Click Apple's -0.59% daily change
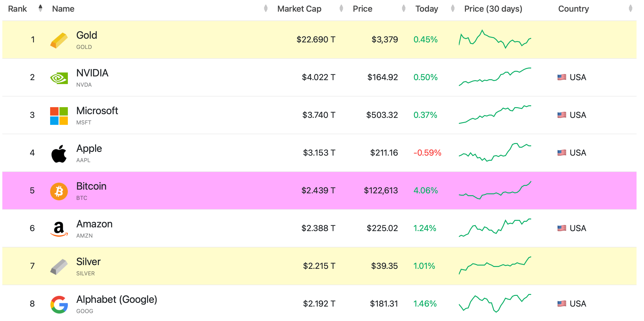The width and height of the screenshot is (644, 321). (x=427, y=153)
